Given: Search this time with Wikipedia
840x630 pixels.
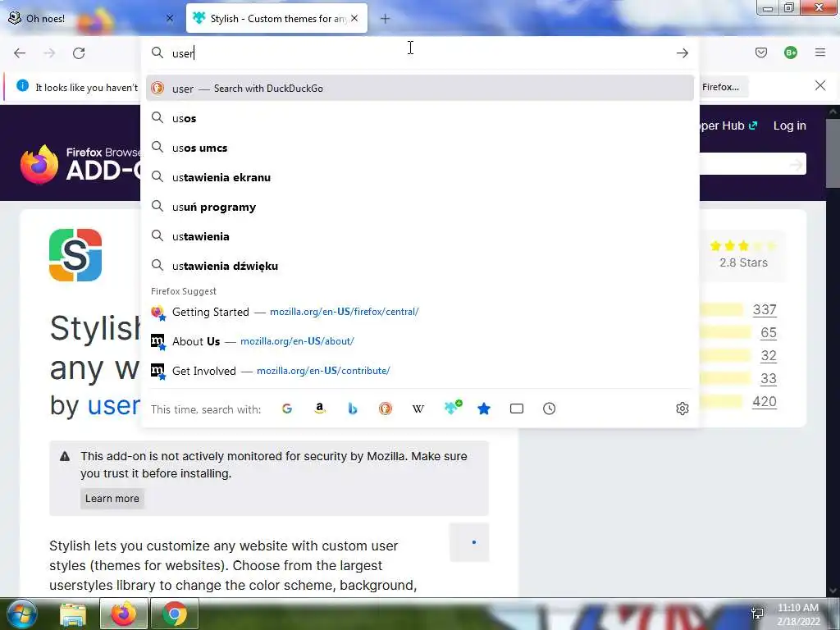Looking at the screenshot, I should (x=418, y=409).
